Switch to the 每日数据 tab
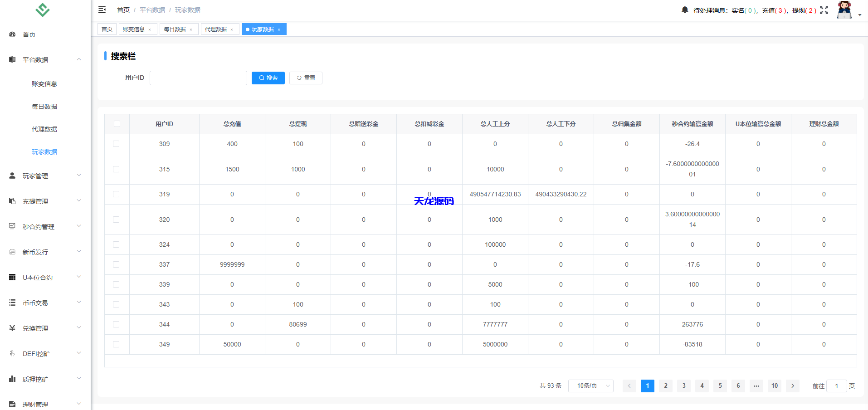 pyautogui.click(x=175, y=29)
